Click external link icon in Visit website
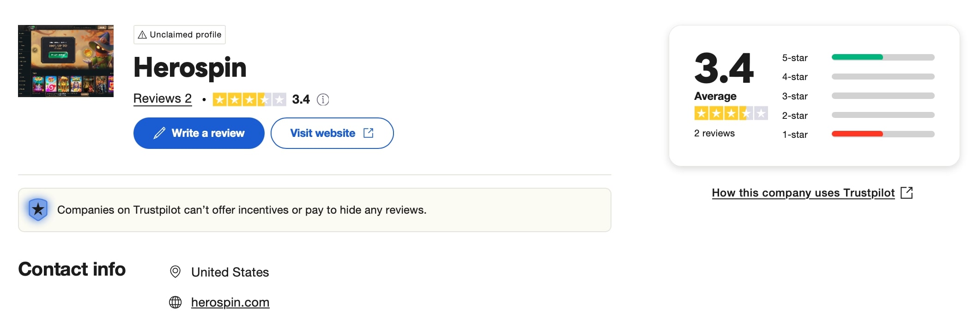 click(368, 133)
